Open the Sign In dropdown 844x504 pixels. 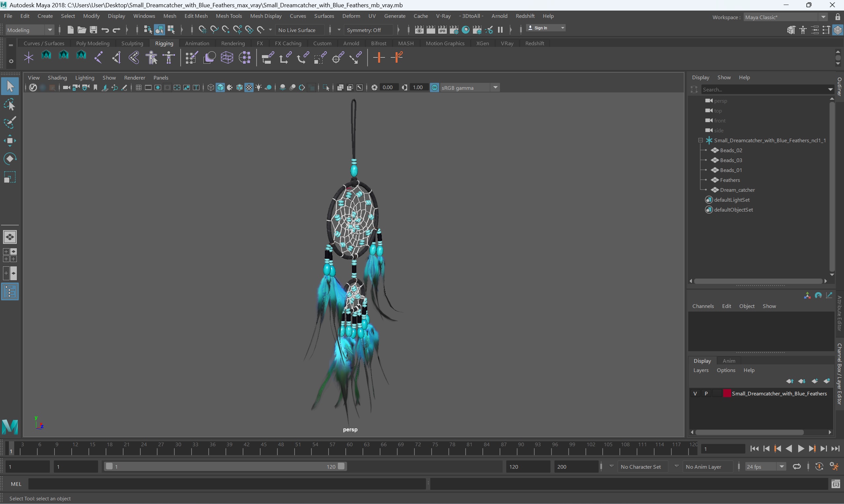coord(546,28)
